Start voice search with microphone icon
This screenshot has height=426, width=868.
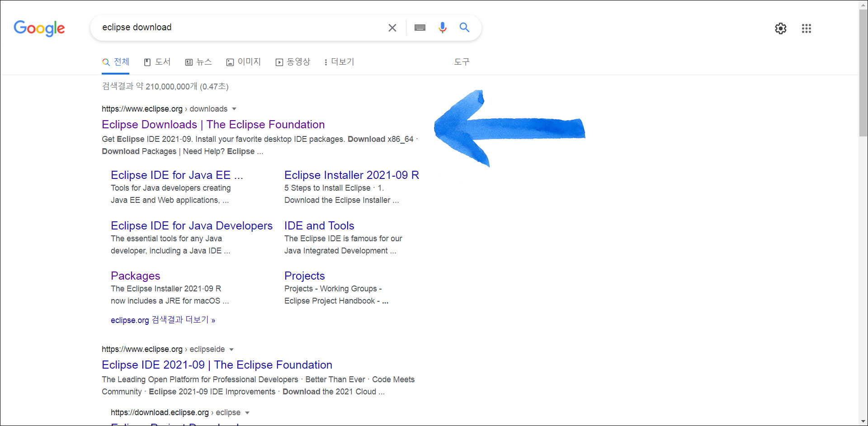(443, 28)
